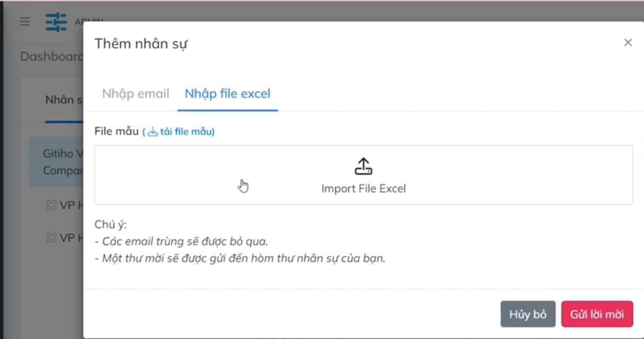Go to the Dashboard breadcrumb
This screenshot has height=339, width=644.
[52, 57]
